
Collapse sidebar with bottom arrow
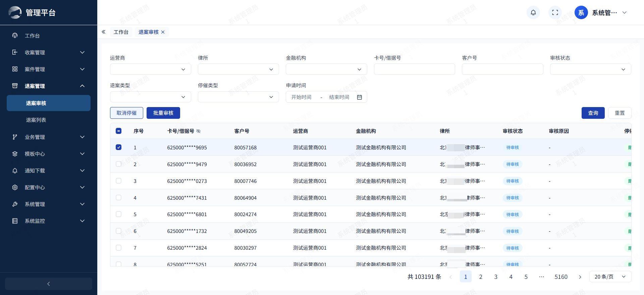(x=49, y=284)
